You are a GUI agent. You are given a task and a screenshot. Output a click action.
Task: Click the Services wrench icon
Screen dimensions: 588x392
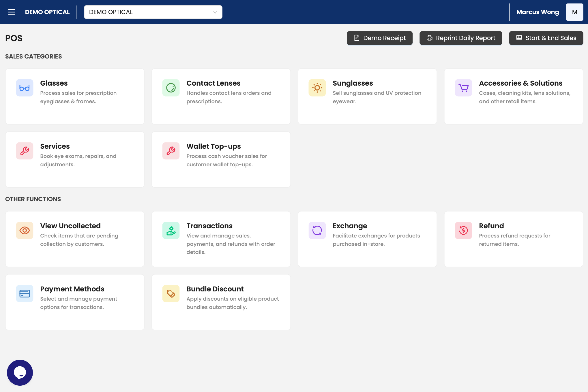(25, 151)
